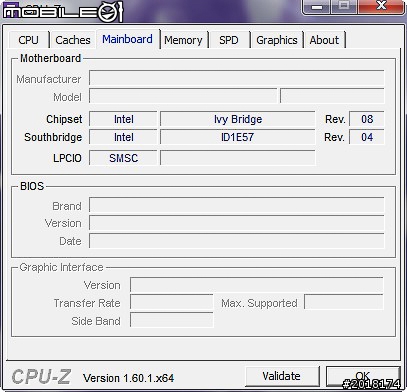Switch to the CPU tab

[29, 40]
